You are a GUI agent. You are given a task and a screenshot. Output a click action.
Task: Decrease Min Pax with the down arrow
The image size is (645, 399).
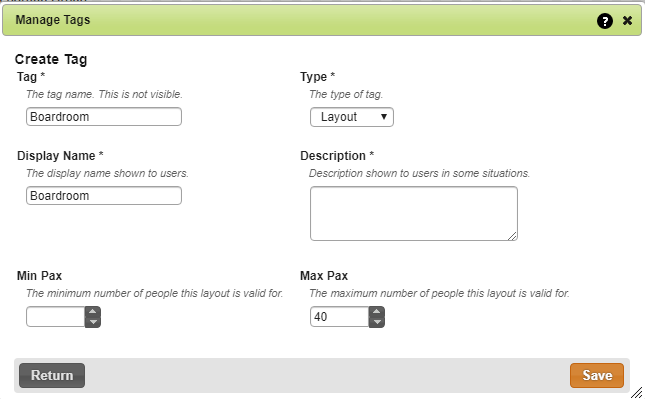93,322
